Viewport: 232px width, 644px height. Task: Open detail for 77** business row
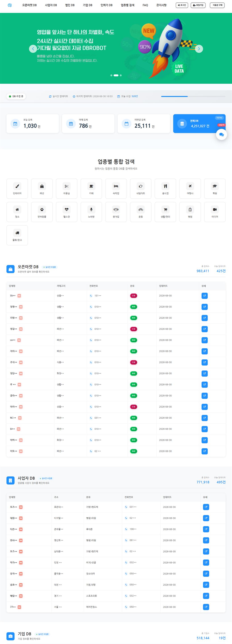tap(206, 607)
